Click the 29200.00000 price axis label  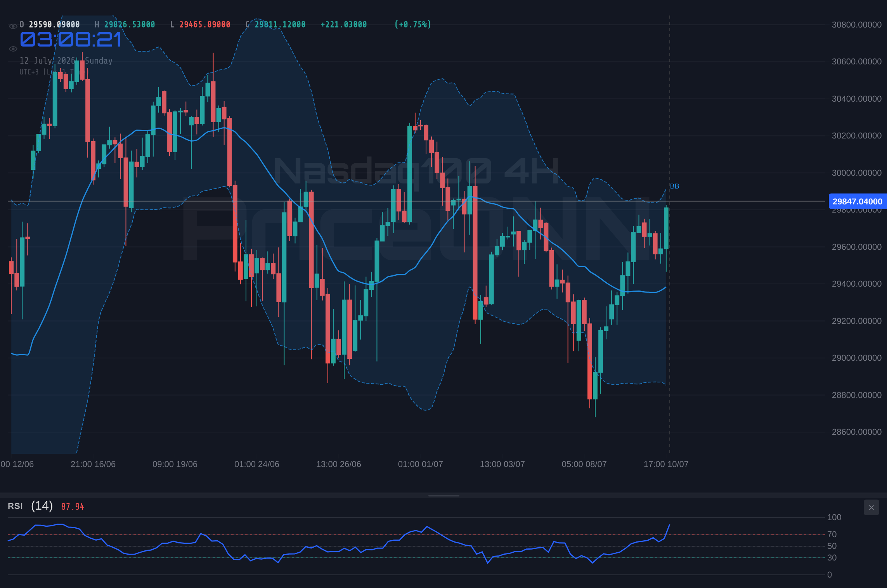[857, 321]
